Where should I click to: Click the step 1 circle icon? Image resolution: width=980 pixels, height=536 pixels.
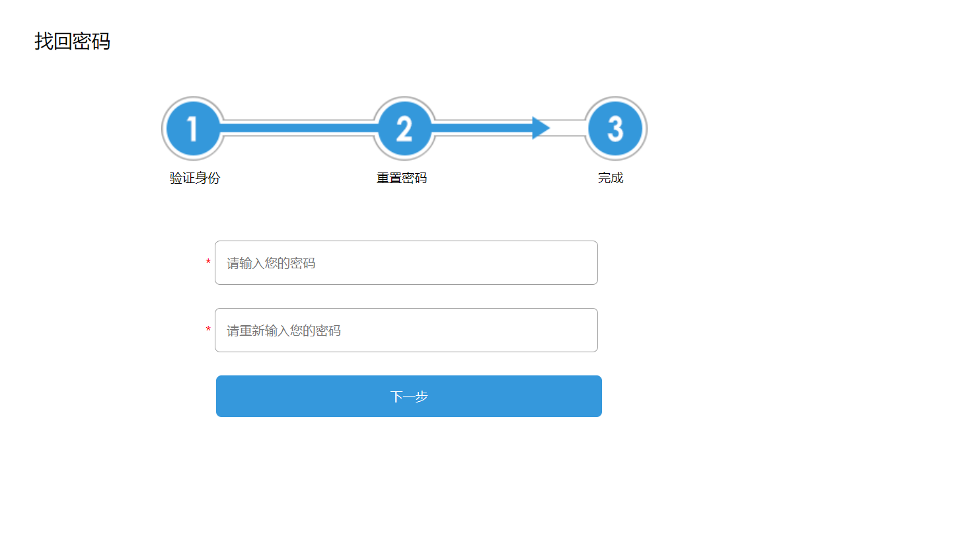tap(192, 128)
